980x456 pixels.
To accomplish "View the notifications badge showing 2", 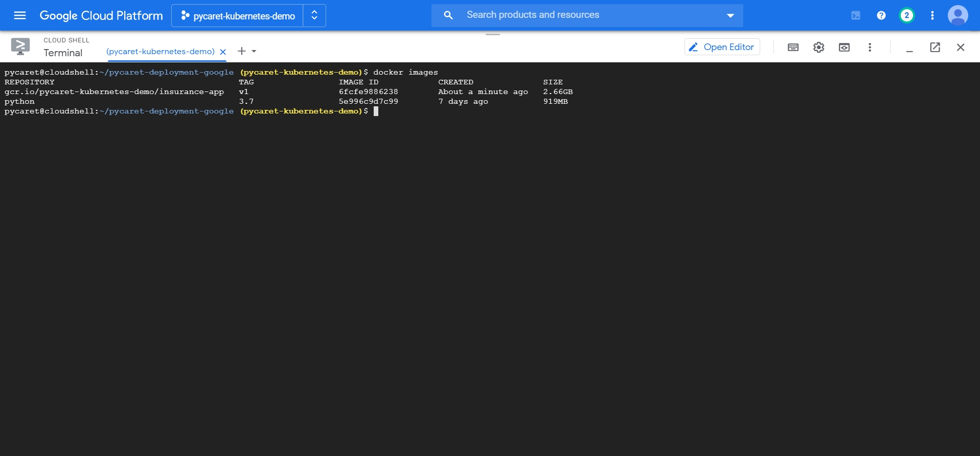I will point(906,15).
